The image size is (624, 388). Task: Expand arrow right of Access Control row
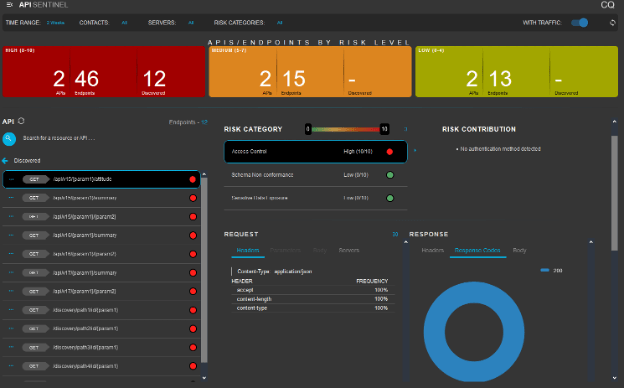(415, 150)
